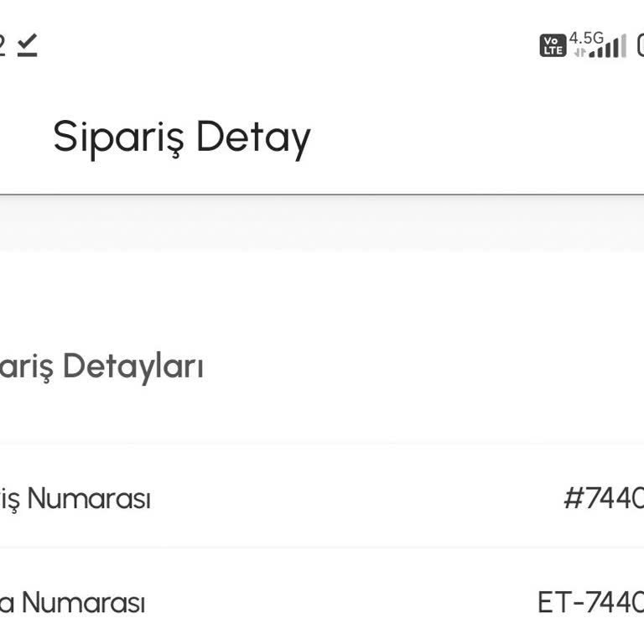Tap the #7440 order number value

point(603,499)
